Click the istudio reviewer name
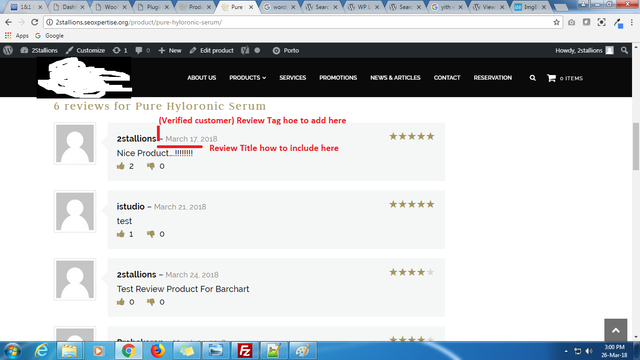Image resolution: width=640 pixels, height=360 pixels. point(131,207)
